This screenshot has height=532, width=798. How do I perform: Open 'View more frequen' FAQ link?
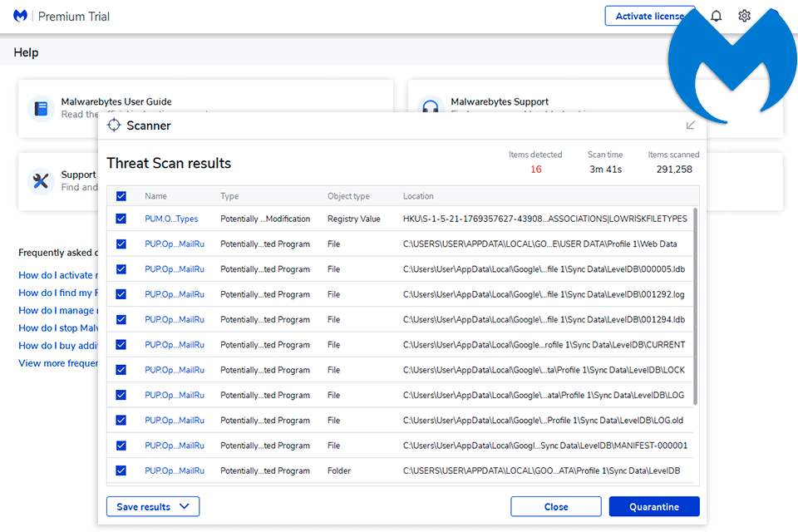click(x=58, y=363)
